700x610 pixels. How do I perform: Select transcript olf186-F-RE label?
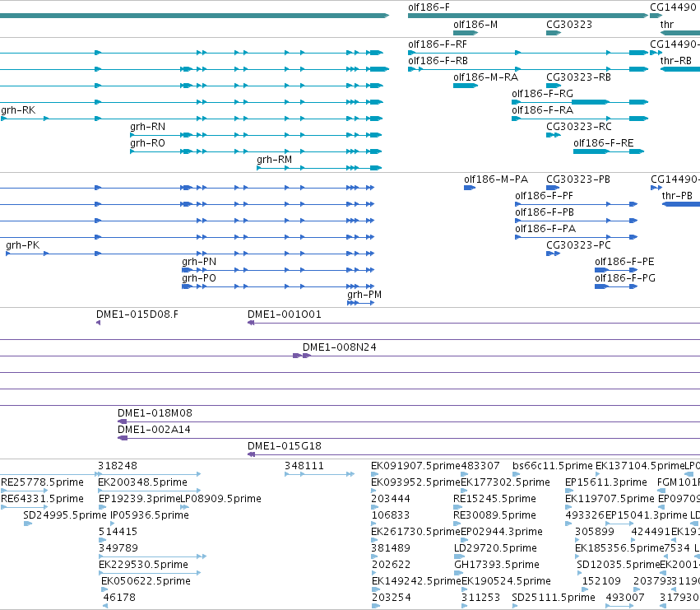click(x=604, y=143)
